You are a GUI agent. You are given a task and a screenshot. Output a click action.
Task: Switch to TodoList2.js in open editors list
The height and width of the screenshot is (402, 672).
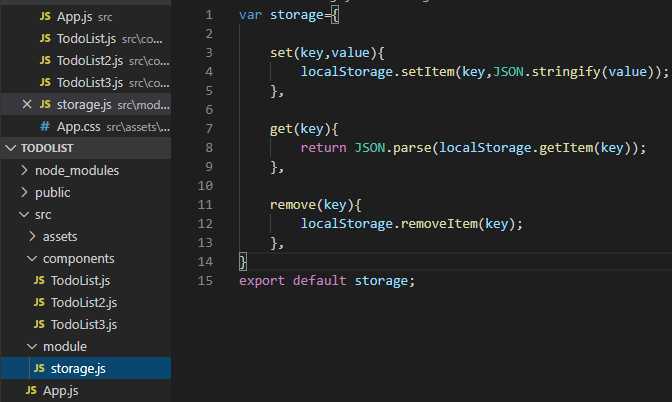point(90,61)
